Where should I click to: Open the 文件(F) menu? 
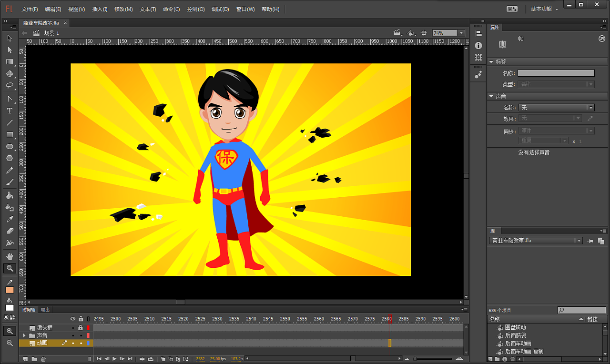(30, 9)
